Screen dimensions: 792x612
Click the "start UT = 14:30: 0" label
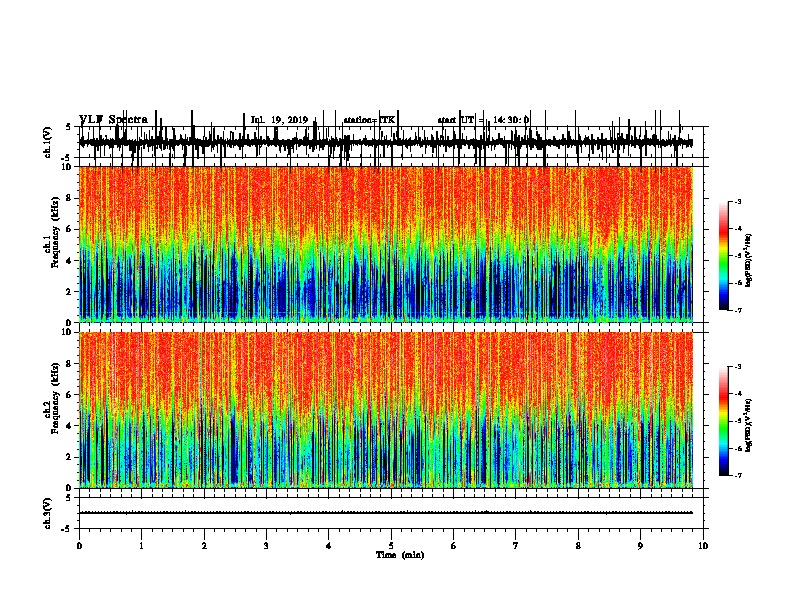click(483, 120)
